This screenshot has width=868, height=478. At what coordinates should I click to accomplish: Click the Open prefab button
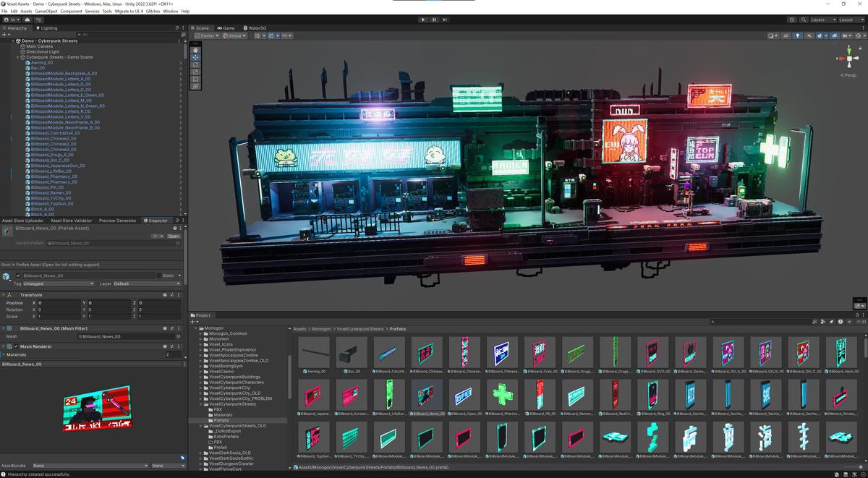(x=173, y=236)
